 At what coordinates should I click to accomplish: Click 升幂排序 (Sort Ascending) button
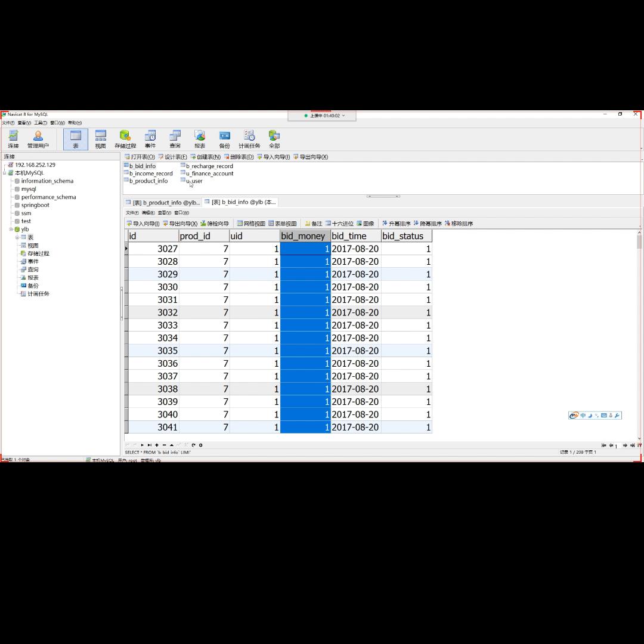pos(397,224)
